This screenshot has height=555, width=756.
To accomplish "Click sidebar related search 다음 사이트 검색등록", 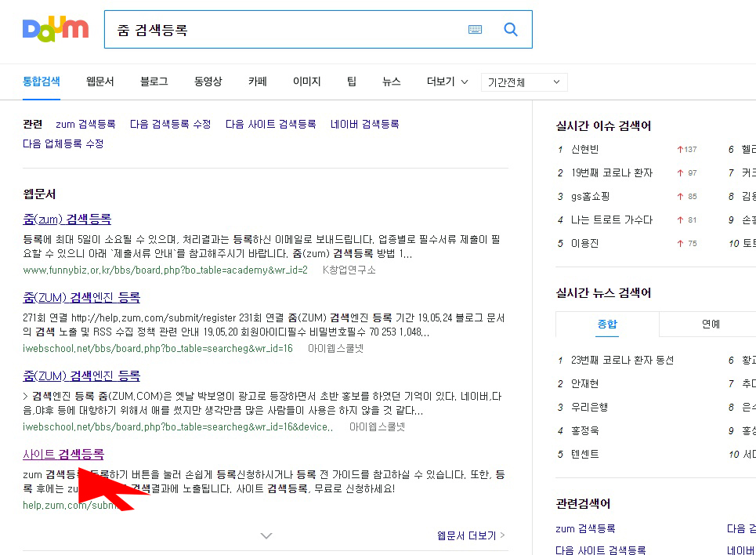I will point(601,550).
